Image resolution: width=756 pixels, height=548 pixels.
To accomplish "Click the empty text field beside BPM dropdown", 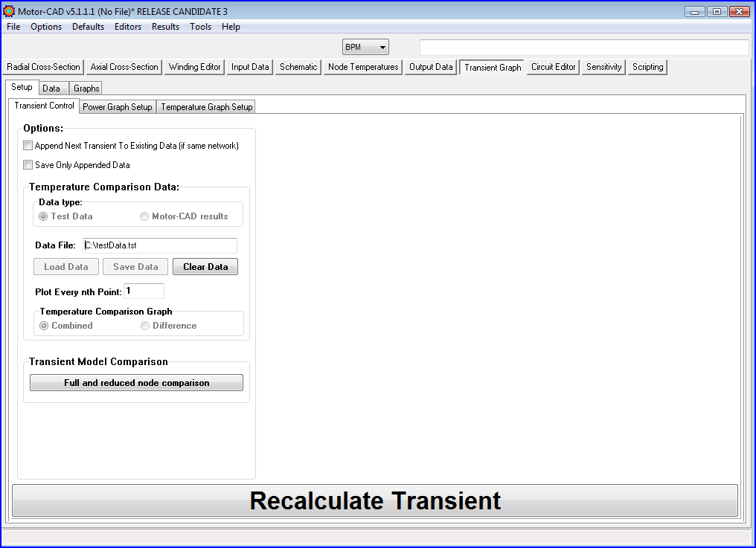I will click(x=584, y=48).
